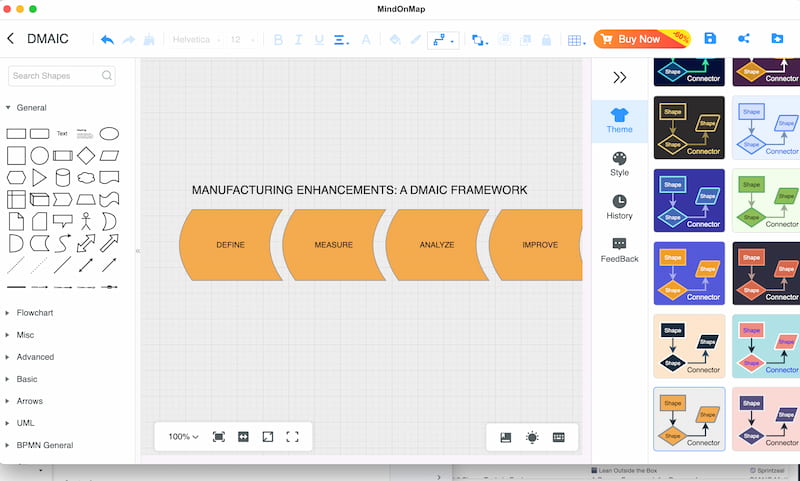Pick the cloud shape
This screenshot has height=481, width=800.
[x=86, y=178]
